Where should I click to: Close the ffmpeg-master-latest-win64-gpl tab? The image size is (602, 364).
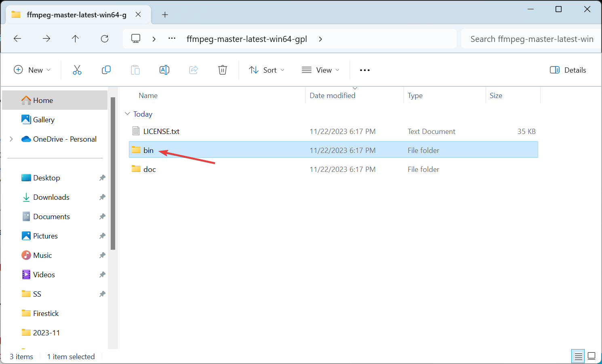pos(138,15)
